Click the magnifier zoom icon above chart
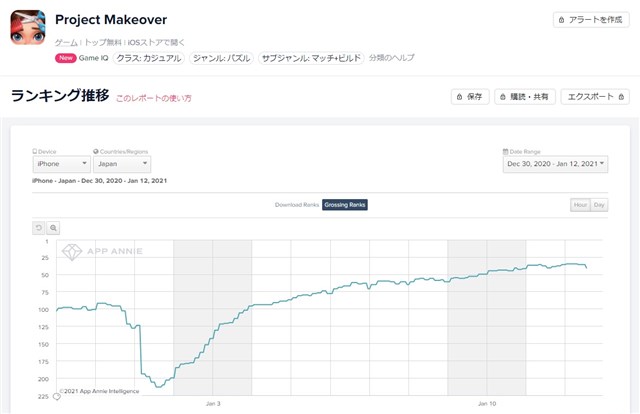This screenshot has height=414, width=640. (53, 228)
